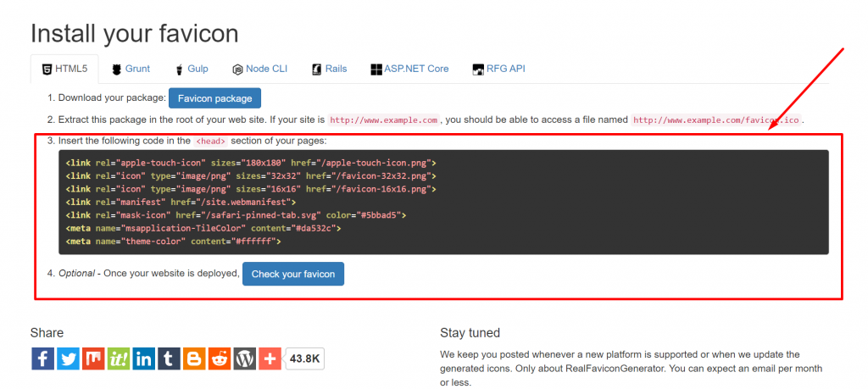Click the msapplication-TileColor meta line
Screen dimensions: 868x389
(x=203, y=228)
